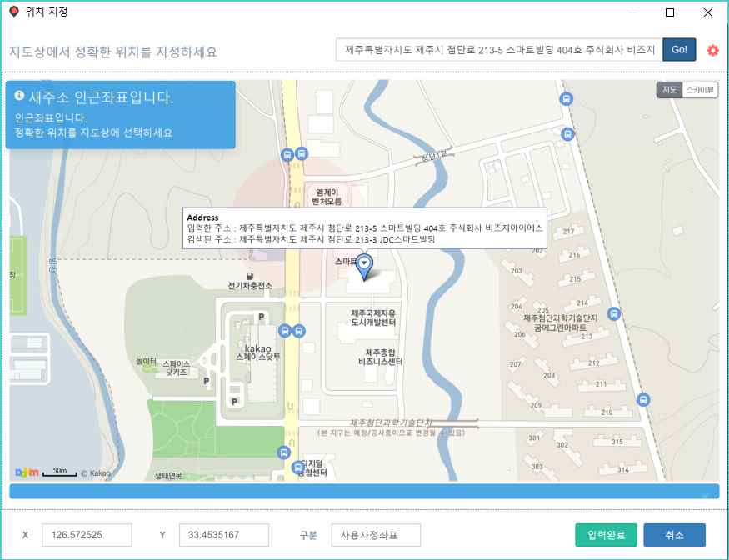Image resolution: width=729 pixels, height=560 pixels.
Task: Click the 전기차충전소 charging station icon
Action: [250, 277]
